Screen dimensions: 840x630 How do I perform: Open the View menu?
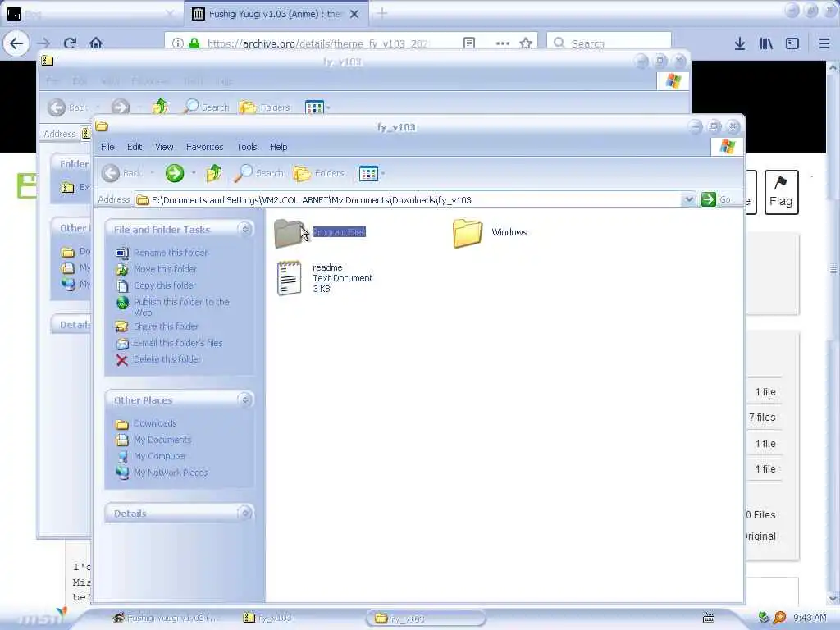(x=164, y=147)
